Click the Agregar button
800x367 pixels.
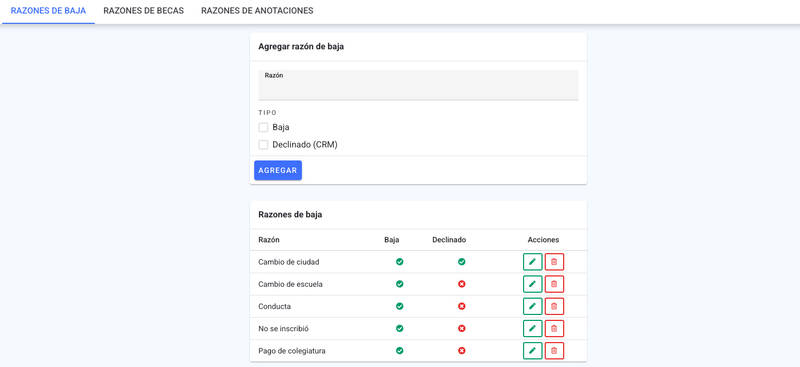[x=278, y=170]
